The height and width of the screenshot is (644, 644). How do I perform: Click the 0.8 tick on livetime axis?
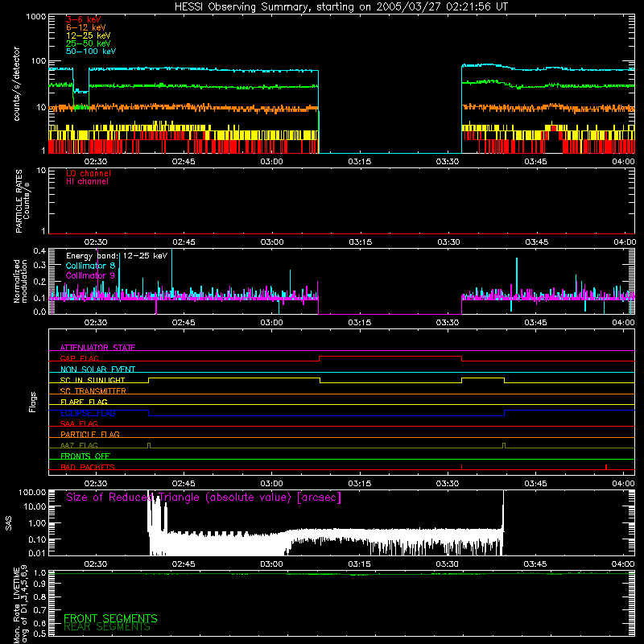(39, 597)
